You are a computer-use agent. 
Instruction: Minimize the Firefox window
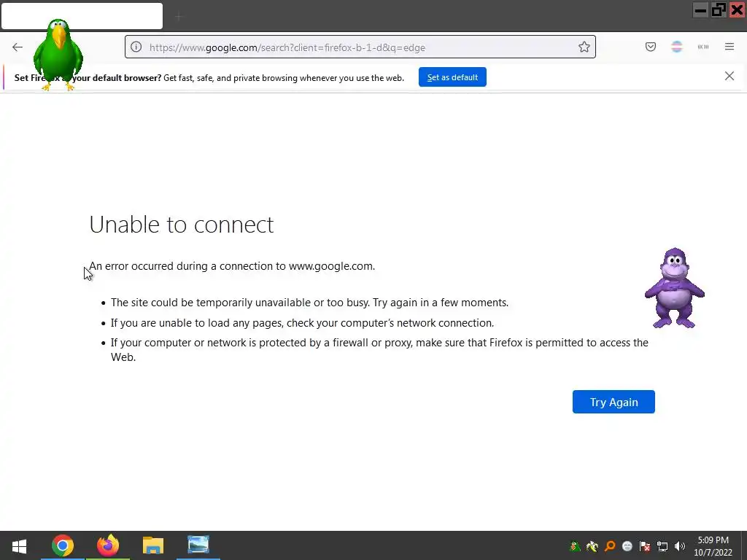point(700,10)
